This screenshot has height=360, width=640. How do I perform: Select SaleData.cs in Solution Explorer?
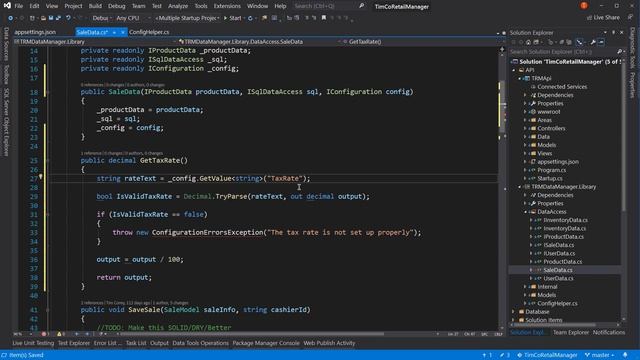tap(558, 270)
